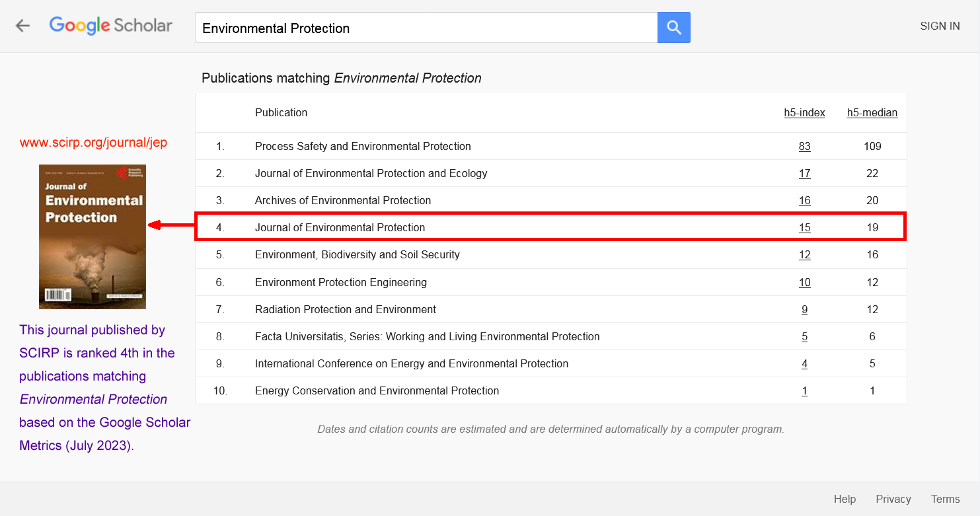Click the blue search magnifier button
This screenshot has height=516, width=980.
coord(673,27)
